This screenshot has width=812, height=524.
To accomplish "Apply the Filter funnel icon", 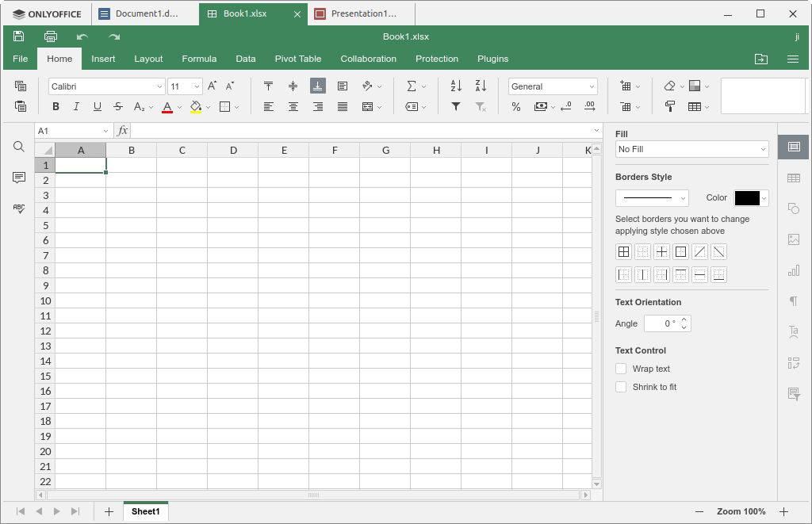I will click(456, 107).
